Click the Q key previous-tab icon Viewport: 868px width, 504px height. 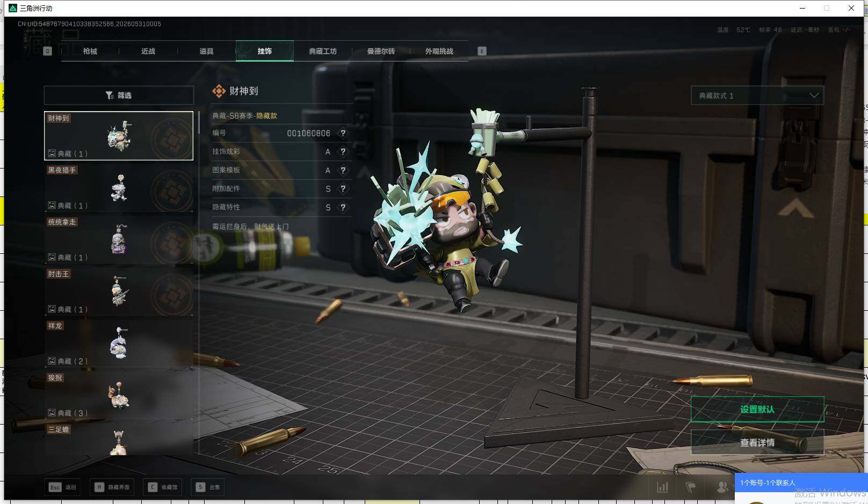pos(47,51)
